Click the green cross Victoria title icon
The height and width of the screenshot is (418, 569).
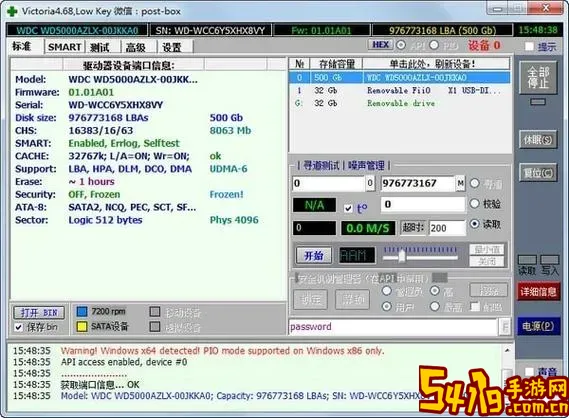12,11
